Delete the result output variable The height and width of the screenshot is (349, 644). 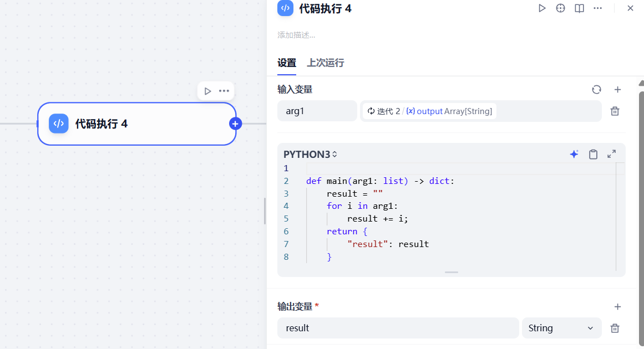[615, 328]
